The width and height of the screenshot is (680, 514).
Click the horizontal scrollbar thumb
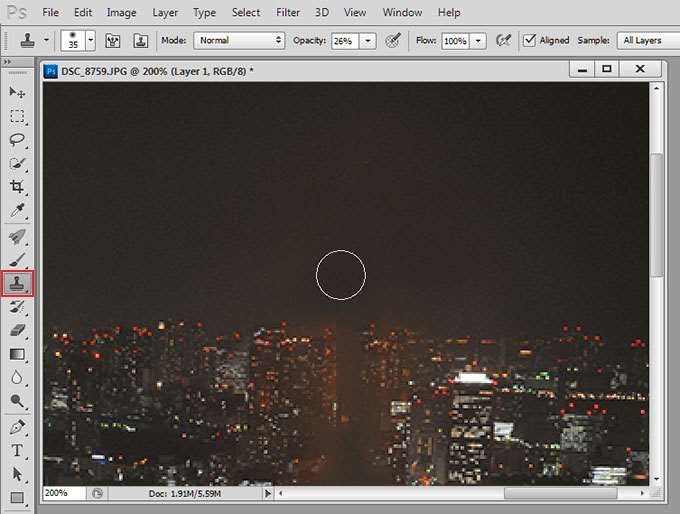coord(560,493)
